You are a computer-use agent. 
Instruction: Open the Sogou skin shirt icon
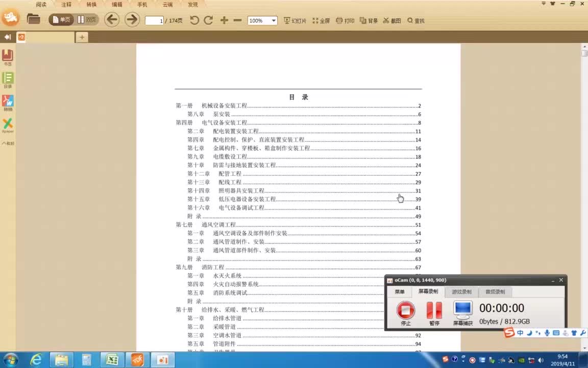[x=574, y=333]
